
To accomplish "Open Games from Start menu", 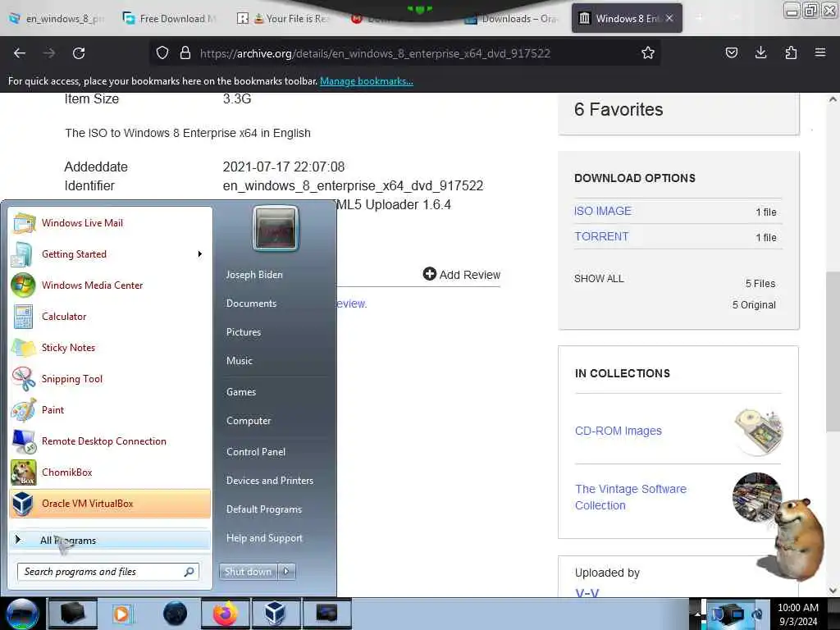I will (241, 392).
